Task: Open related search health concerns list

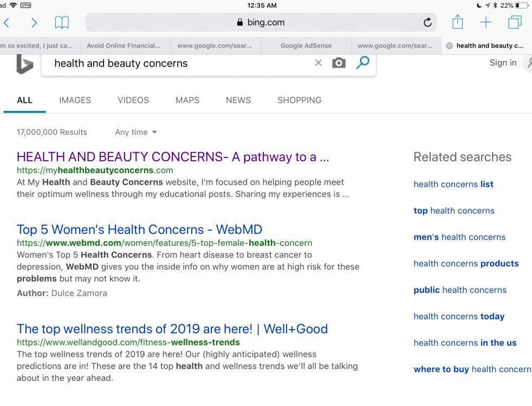Action: pyautogui.click(x=453, y=185)
